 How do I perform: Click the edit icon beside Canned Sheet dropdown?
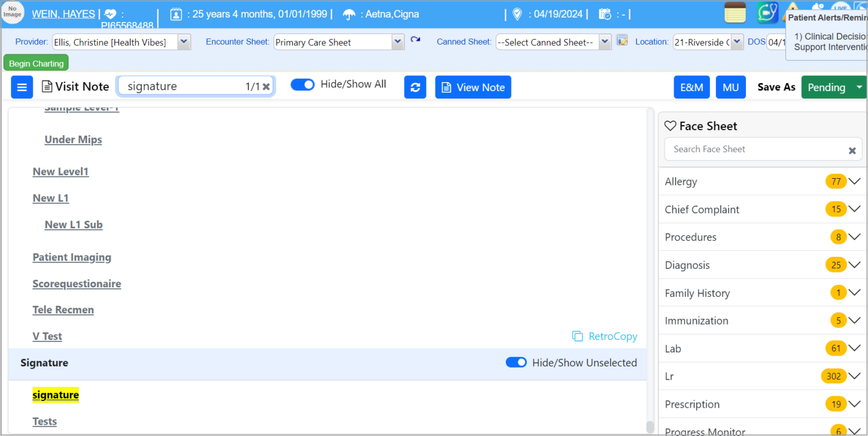tap(622, 41)
